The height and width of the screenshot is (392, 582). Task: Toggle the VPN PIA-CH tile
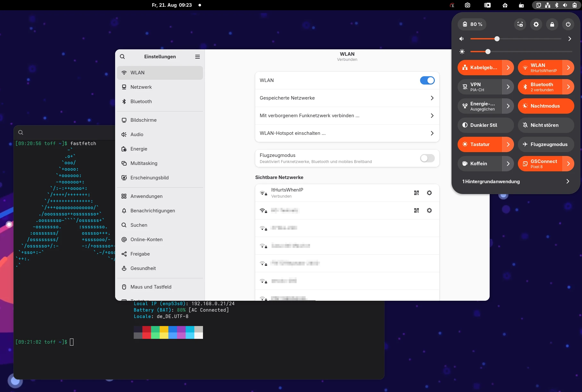click(x=480, y=87)
